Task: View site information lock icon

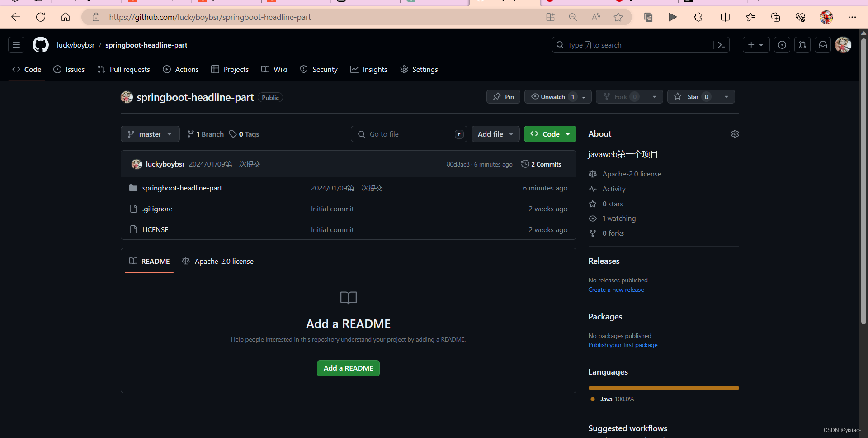Action: coord(96,17)
